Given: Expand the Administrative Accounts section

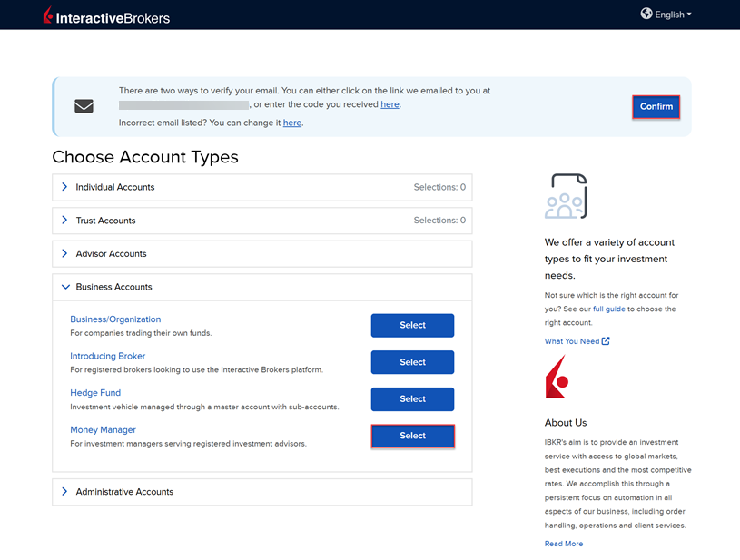Looking at the screenshot, I should click(124, 492).
